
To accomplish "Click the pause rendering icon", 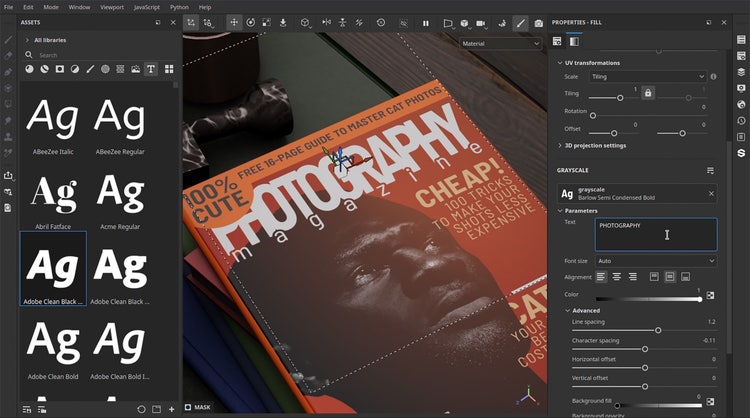I will (425, 22).
